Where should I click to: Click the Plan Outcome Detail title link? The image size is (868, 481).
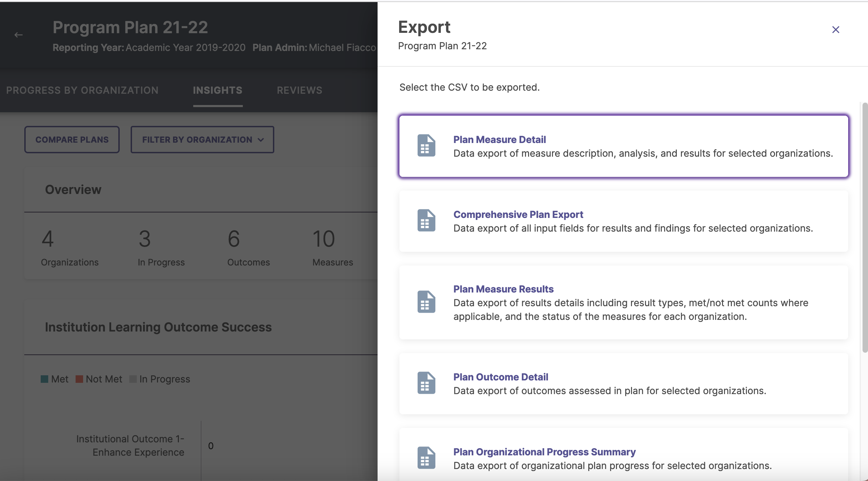pos(501,377)
